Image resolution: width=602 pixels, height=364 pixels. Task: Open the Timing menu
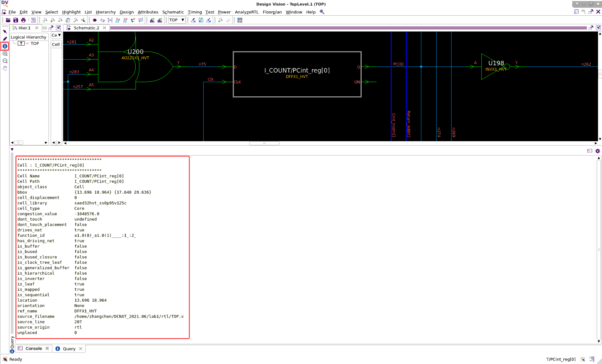(194, 12)
